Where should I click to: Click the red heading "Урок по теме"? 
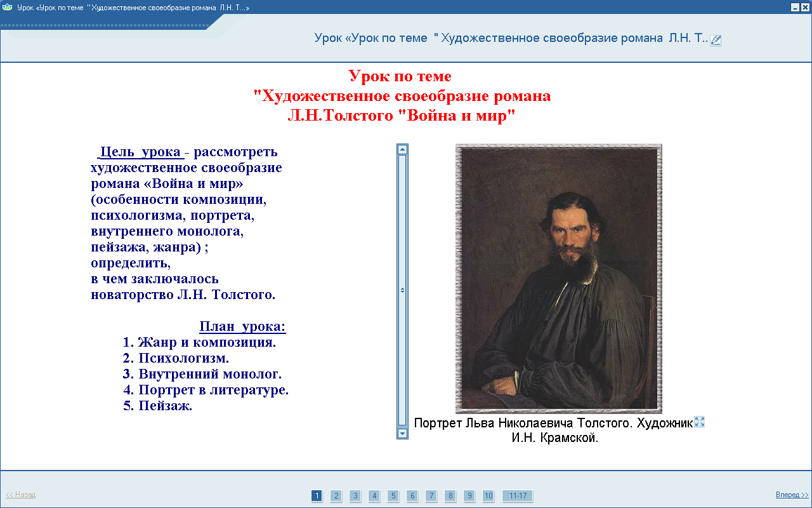[x=400, y=76]
